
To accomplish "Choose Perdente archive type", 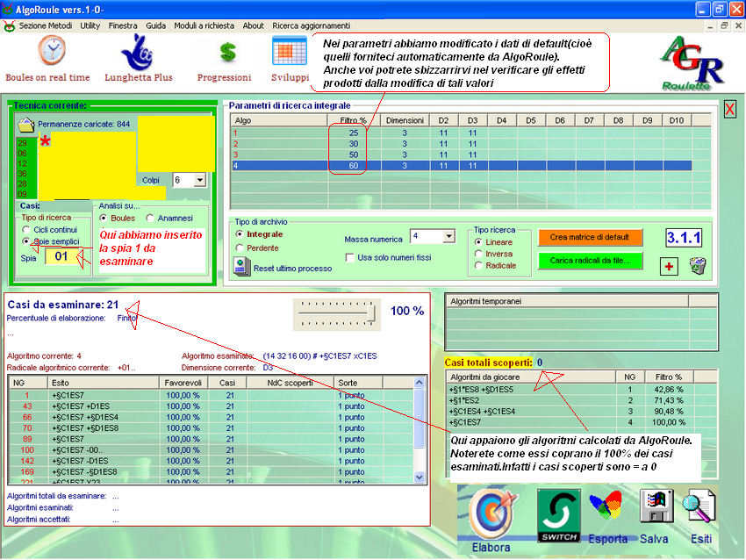I will 240,248.
